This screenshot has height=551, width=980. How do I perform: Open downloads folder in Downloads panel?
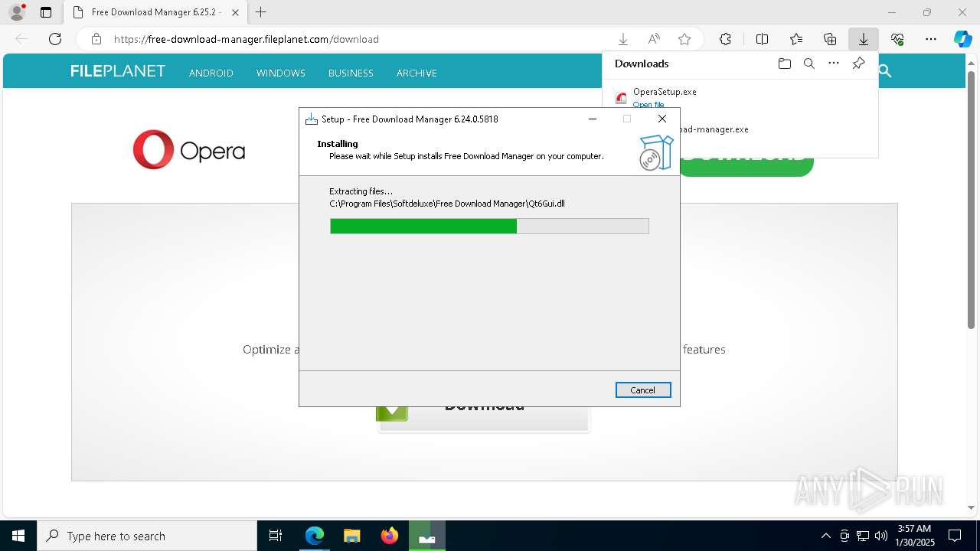(784, 64)
